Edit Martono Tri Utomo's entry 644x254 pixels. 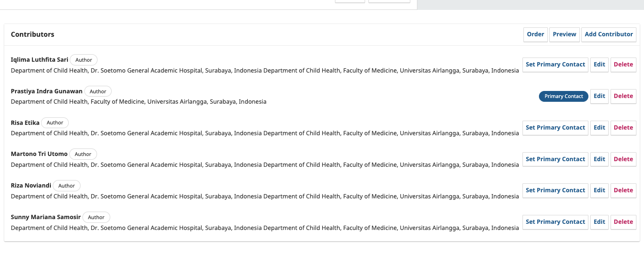[x=599, y=159]
